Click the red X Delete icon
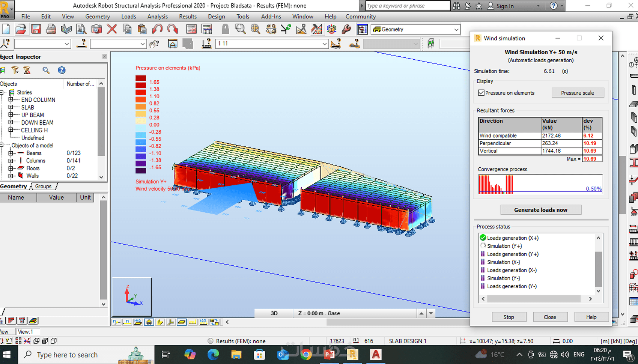The width and height of the screenshot is (638, 364). point(112,29)
